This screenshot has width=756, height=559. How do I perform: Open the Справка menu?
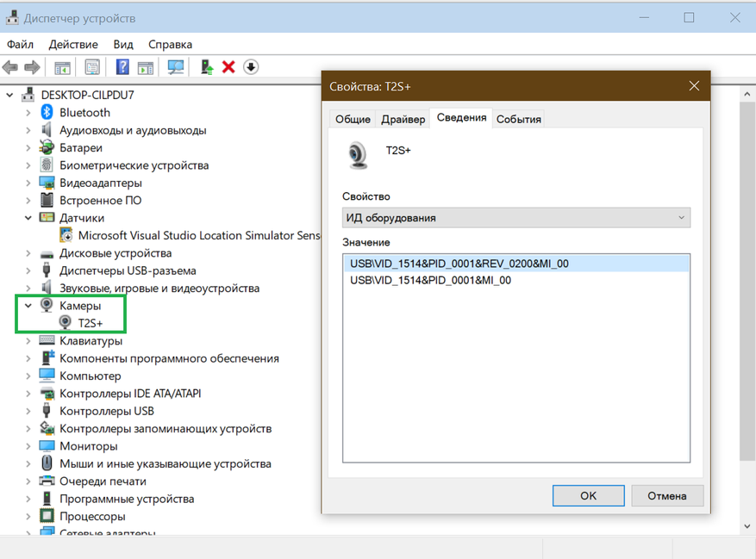point(170,44)
